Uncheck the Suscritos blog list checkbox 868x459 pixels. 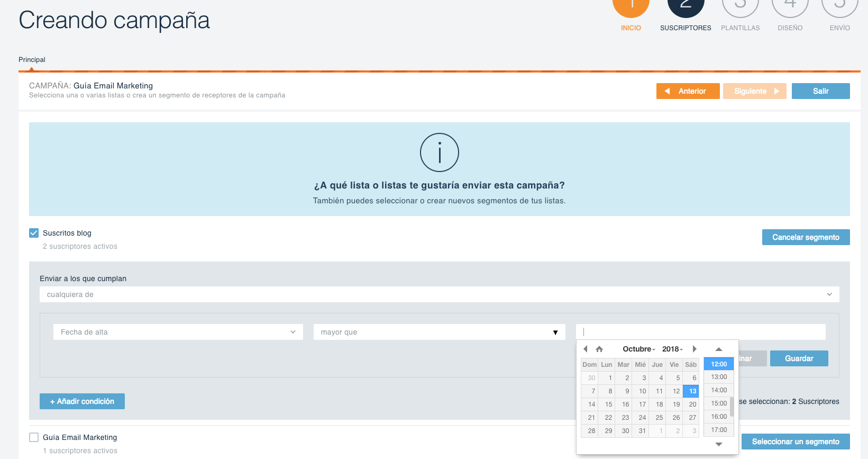pos(34,233)
